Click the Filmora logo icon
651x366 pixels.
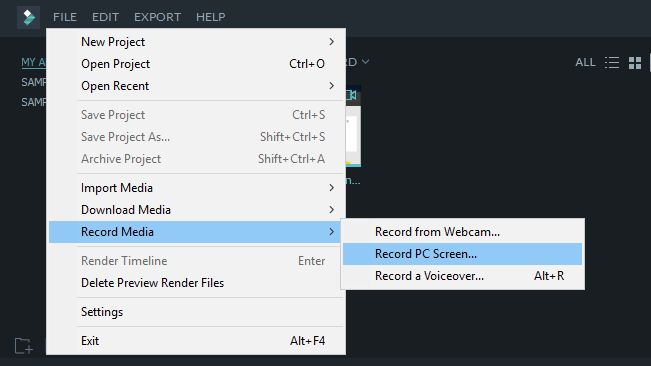click(29, 17)
